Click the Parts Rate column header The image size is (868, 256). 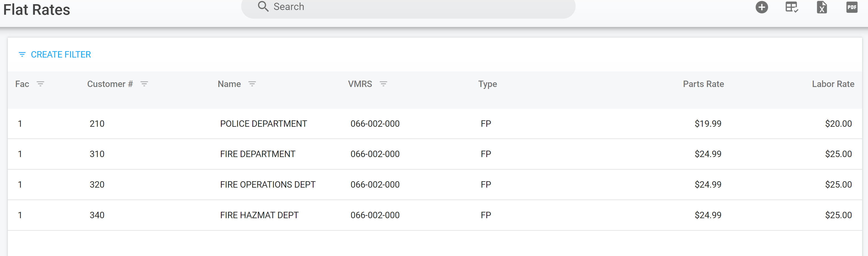pos(703,84)
